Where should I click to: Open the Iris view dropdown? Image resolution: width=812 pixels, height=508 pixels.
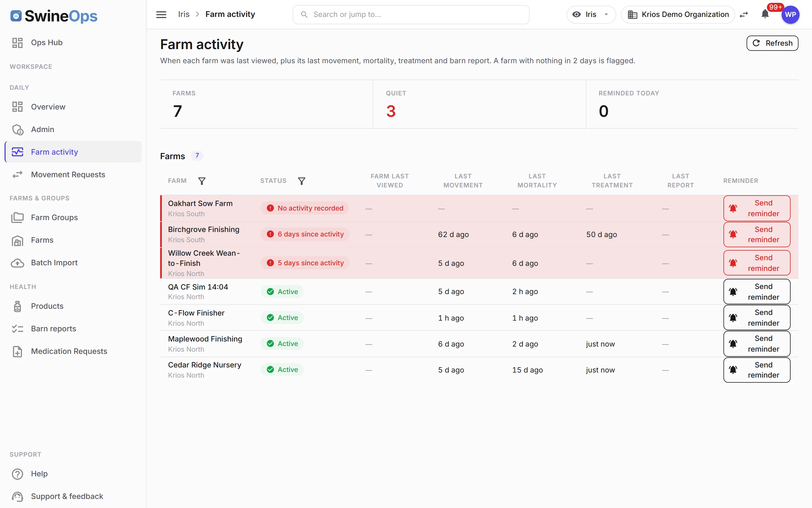point(591,14)
